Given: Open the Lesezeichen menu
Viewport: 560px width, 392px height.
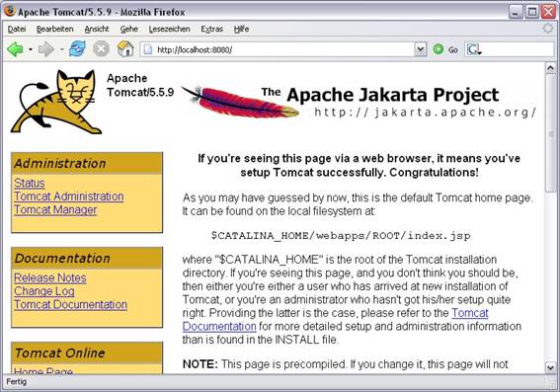Looking at the screenshot, I should pos(169,29).
